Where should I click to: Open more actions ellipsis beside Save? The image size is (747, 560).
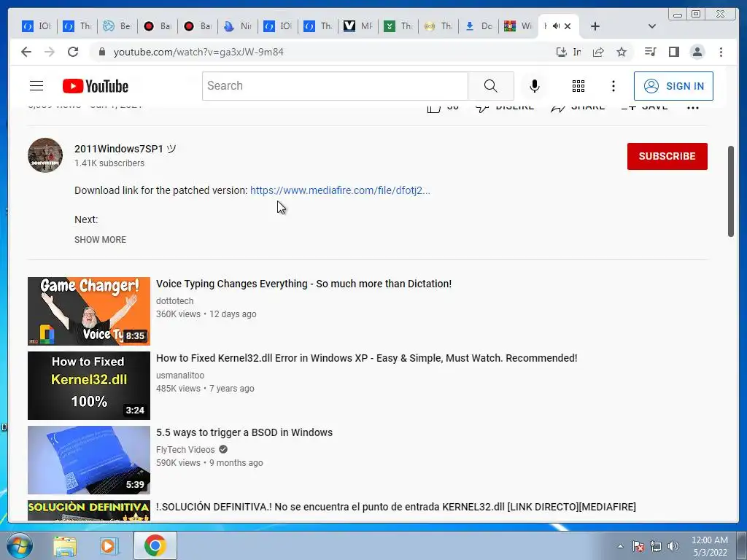pyautogui.click(x=693, y=108)
